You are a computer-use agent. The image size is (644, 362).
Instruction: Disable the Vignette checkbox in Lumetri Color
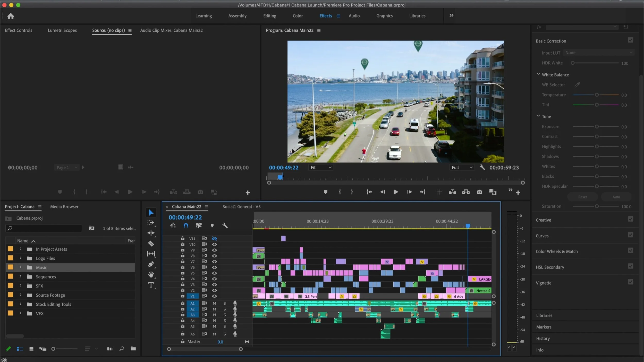point(631,282)
